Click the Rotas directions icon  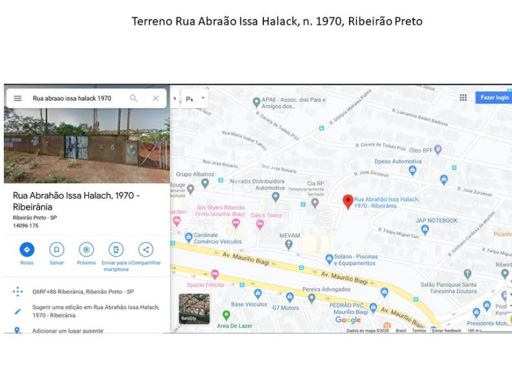click(27, 249)
